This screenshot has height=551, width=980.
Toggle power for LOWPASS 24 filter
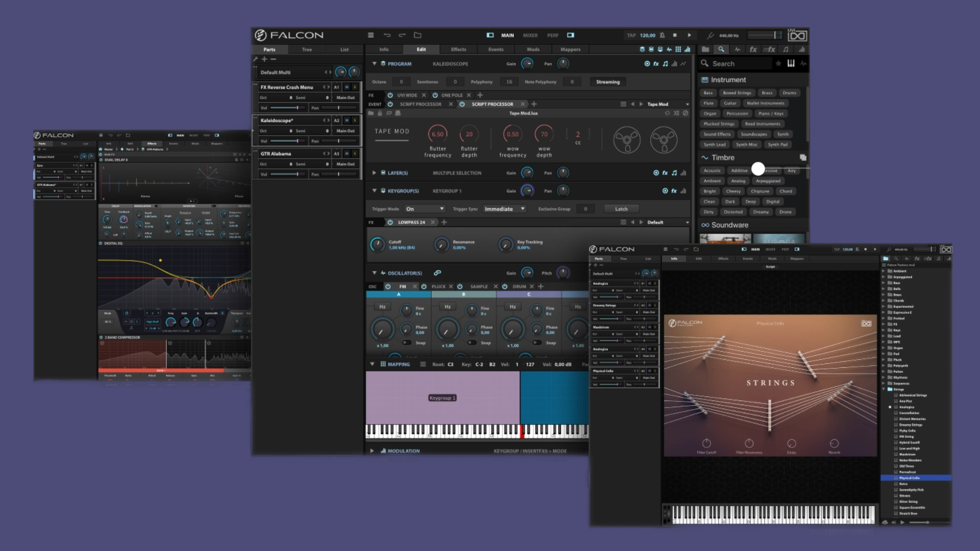[x=390, y=222]
